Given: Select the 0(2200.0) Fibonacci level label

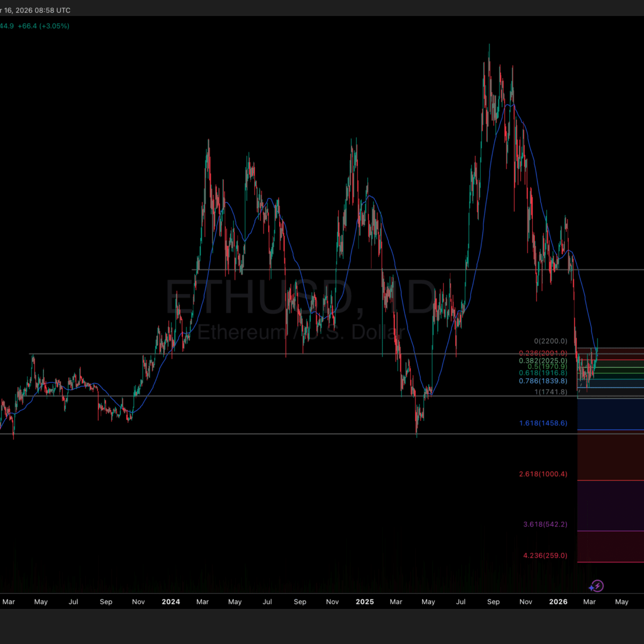Looking at the screenshot, I should (x=550, y=341).
